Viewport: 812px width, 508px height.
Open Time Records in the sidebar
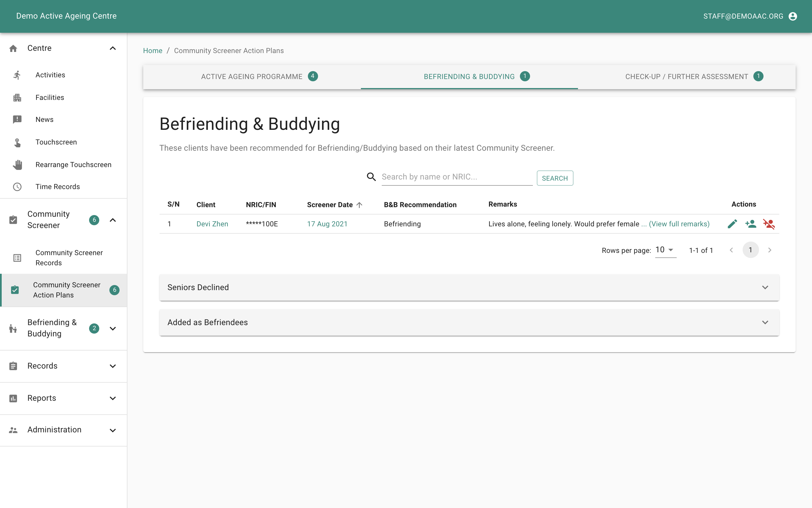pos(63,187)
